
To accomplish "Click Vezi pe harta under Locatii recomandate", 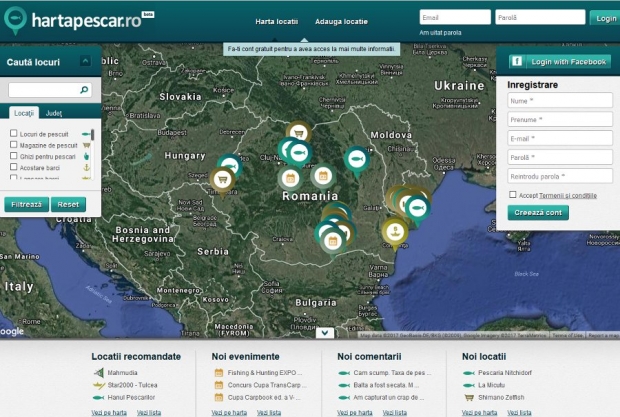I will tap(109, 412).
